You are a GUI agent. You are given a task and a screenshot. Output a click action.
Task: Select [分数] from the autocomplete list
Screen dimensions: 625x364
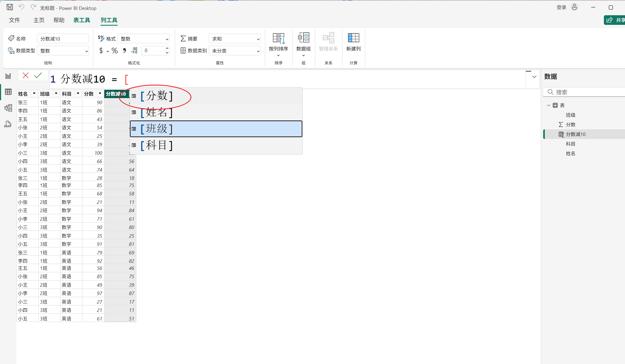157,96
